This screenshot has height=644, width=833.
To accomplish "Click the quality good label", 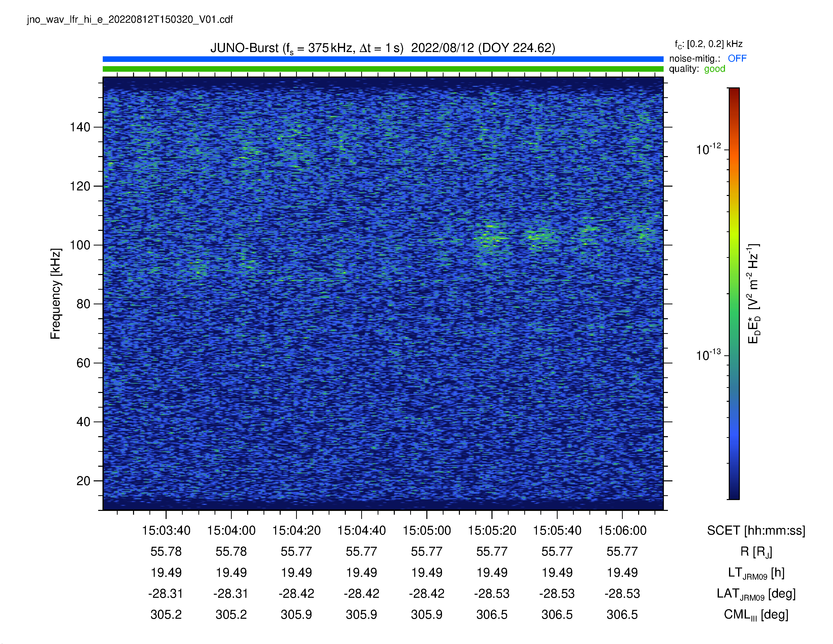I will pyautogui.click(x=697, y=69).
